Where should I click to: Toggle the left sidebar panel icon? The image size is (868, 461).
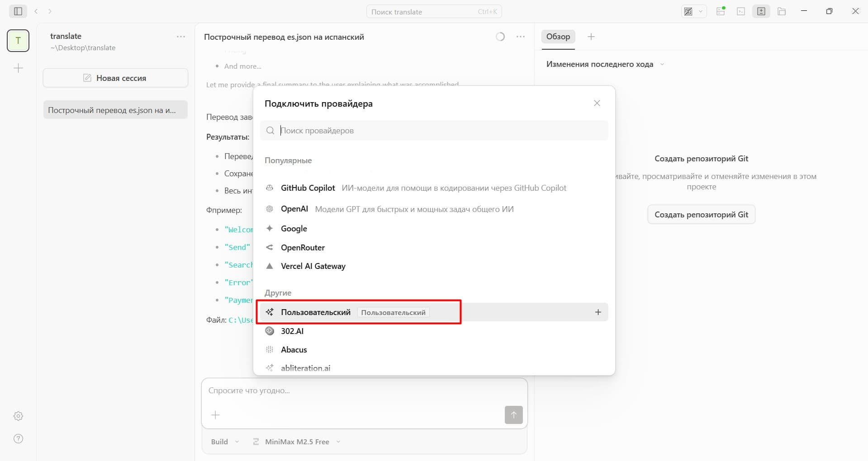pyautogui.click(x=18, y=11)
